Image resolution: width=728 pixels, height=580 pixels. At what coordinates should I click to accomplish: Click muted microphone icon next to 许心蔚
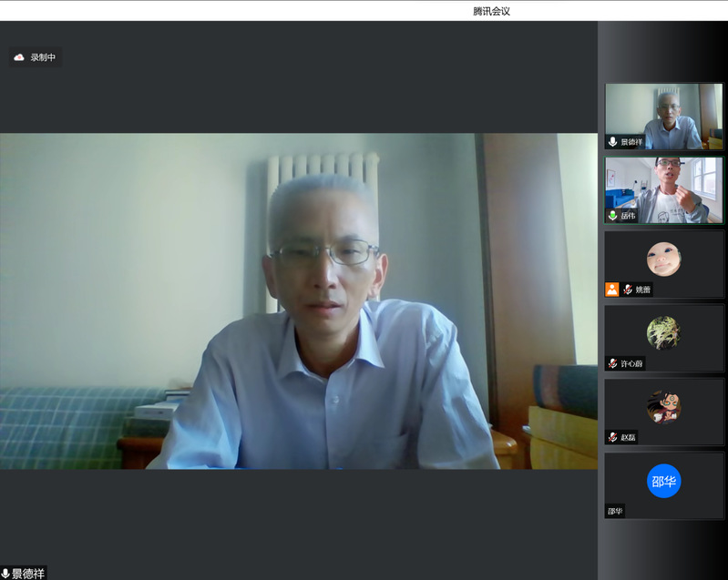613,363
